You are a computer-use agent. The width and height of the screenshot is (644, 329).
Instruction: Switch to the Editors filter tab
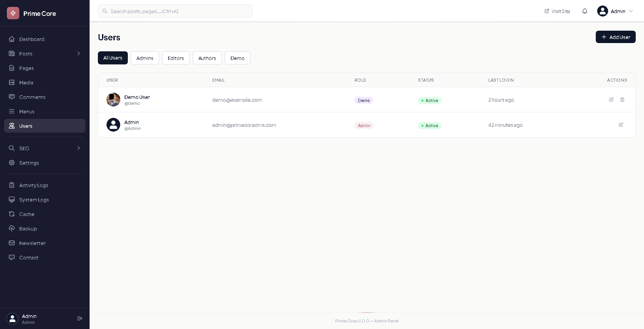[x=176, y=58]
